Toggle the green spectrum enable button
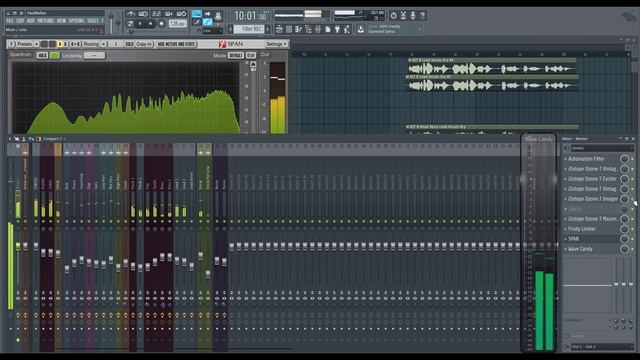This screenshot has width=640, height=360. 54,55
